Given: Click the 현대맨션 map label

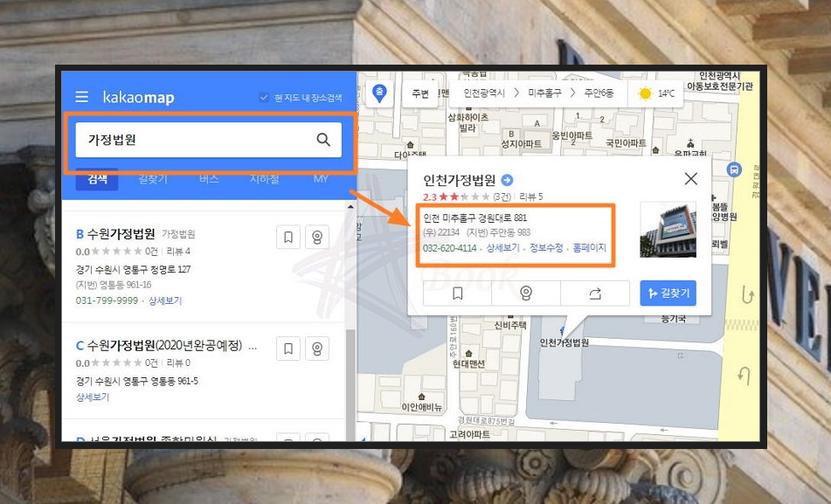Looking at the screenshot, I should 468,363.
